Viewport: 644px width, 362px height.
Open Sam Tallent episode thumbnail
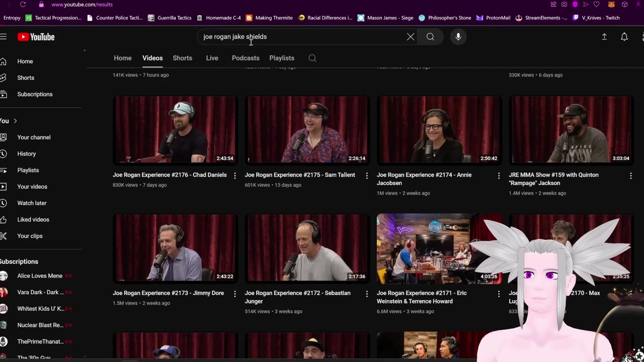click(x=307, y=130)
